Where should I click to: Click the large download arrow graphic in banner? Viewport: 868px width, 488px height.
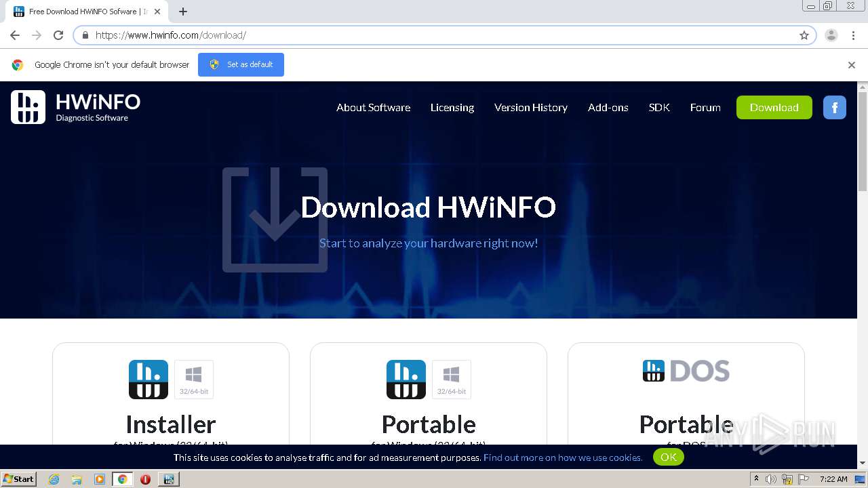point(275,220)
